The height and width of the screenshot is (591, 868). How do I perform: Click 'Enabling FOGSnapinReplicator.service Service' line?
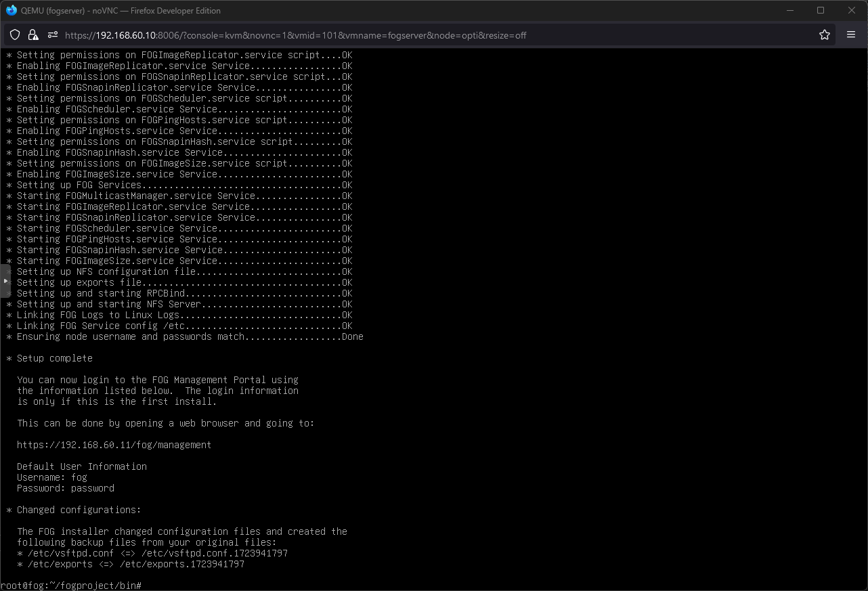click(x=179, y=87)
